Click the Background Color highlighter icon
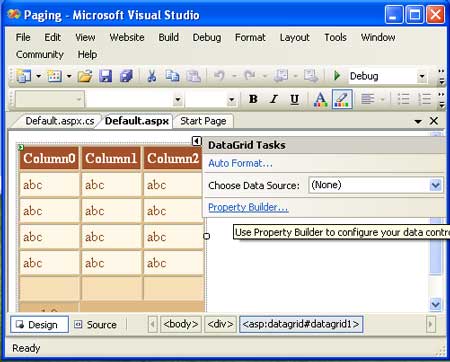This screenshot has width=450, height=362. pos(342,99)
